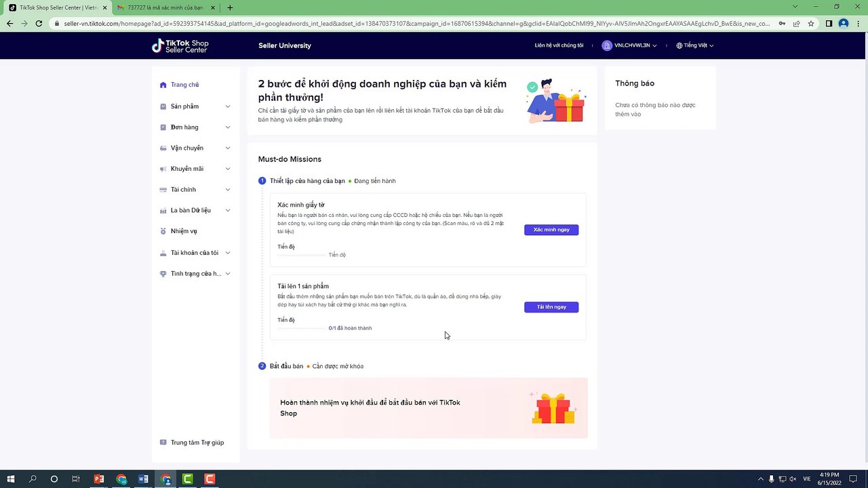Expand the Sản phẩm menu chevron
The height and width of the screenshot is (488, 868).
228,106
